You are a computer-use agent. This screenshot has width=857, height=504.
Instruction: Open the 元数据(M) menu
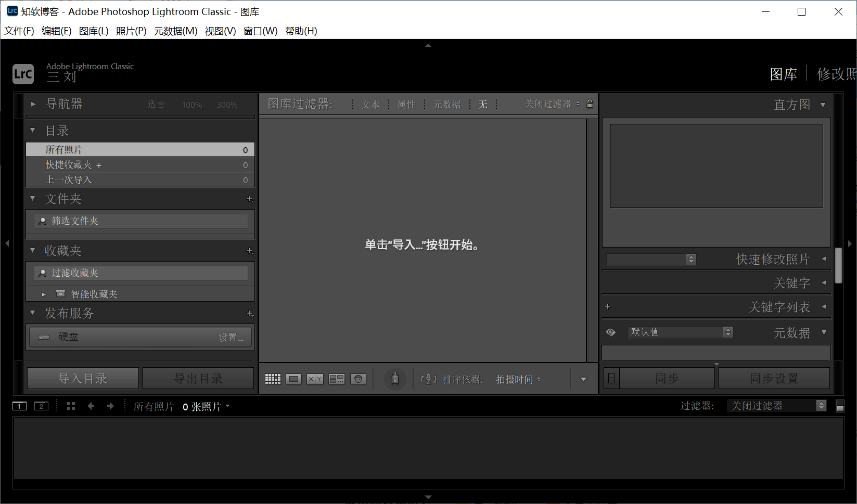pyautogui.click(x=176, y=31)
